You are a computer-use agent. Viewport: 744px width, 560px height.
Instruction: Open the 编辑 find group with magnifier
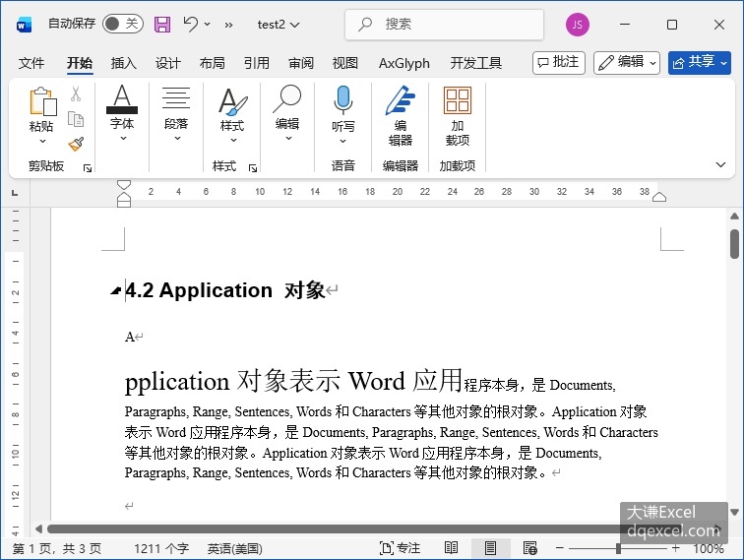click(287, 113)
